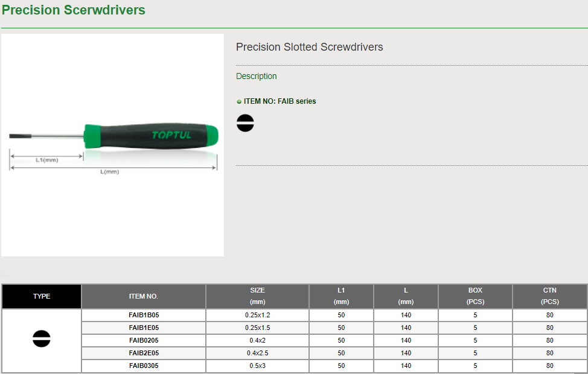Click the L1(mm) dimension label on image
Viewport: 588px width, 374px height.
click(47, 160)
